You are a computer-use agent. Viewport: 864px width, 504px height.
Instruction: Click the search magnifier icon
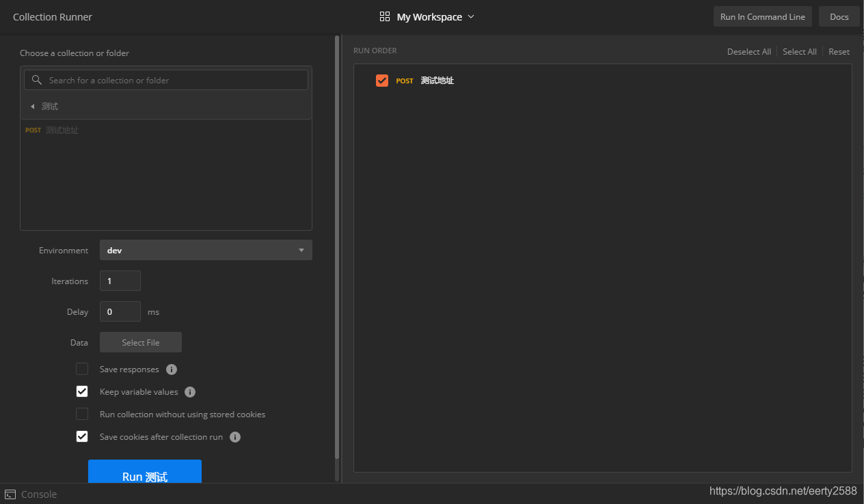(x=37, y=80)
